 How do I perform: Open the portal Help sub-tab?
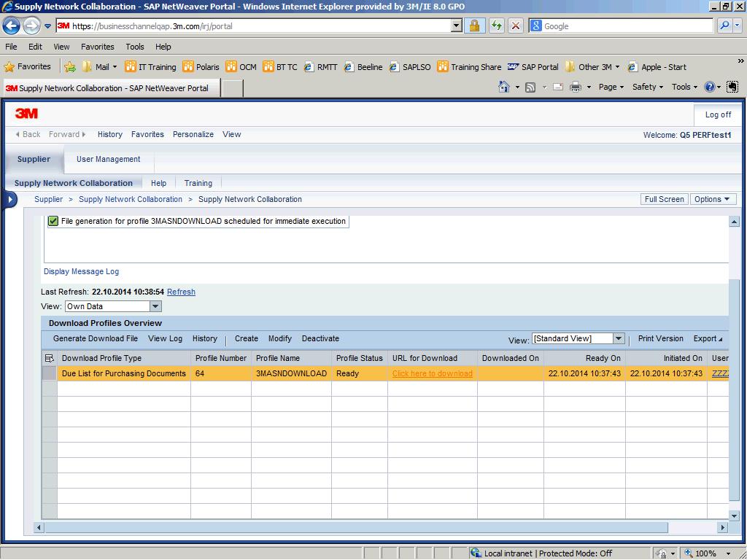[x=158, y=183]
